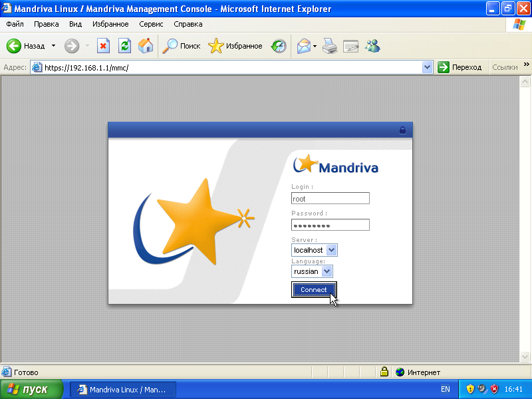532x399 pixels.
Task: Click the Интернет zone globe in status bar
Action: point(400,372)
